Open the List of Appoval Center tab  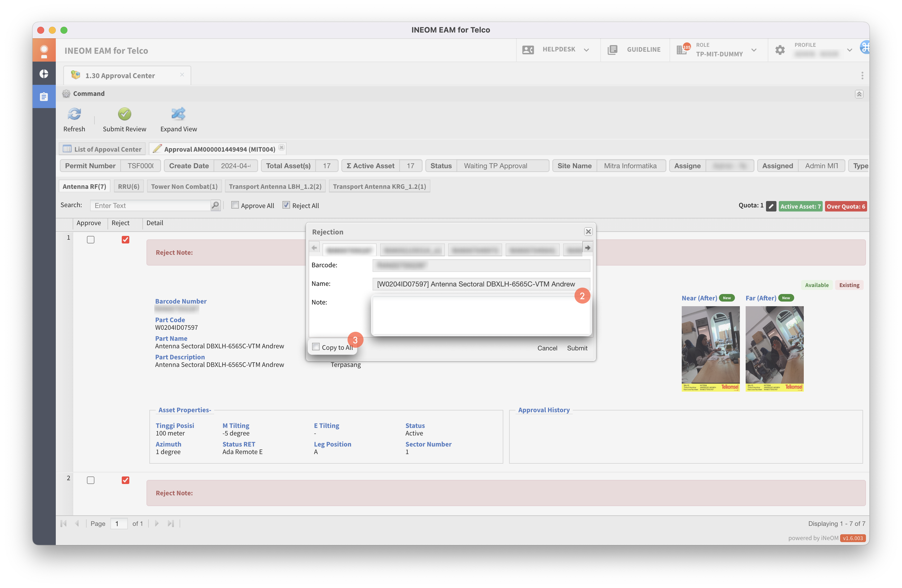tap(102, 149)
